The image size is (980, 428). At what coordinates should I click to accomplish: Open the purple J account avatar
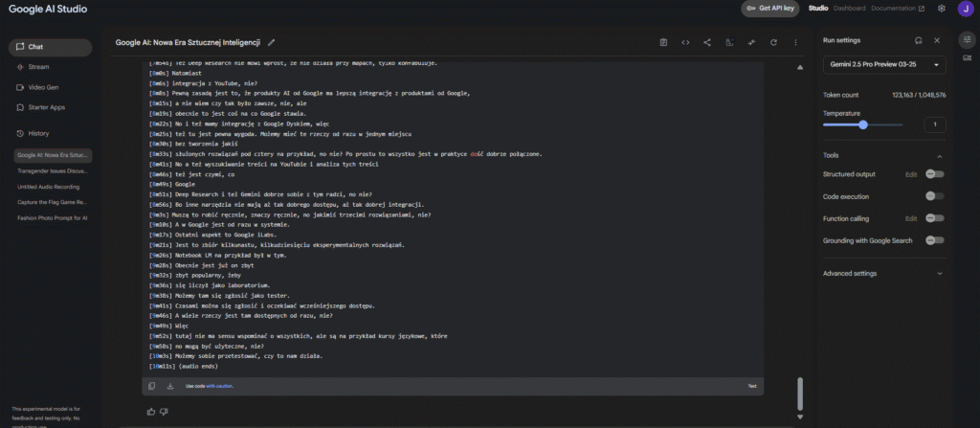coord(965,9)
